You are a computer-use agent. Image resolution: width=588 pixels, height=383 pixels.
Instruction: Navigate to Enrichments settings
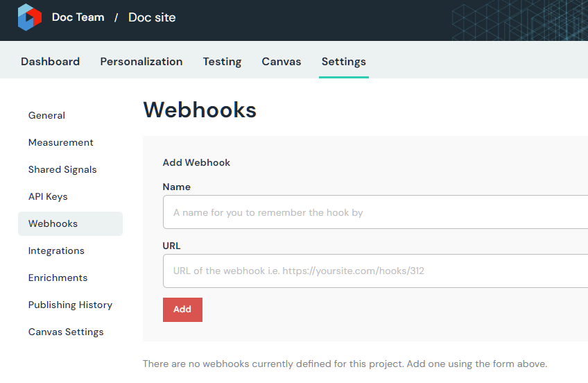(x=58, y=278)
